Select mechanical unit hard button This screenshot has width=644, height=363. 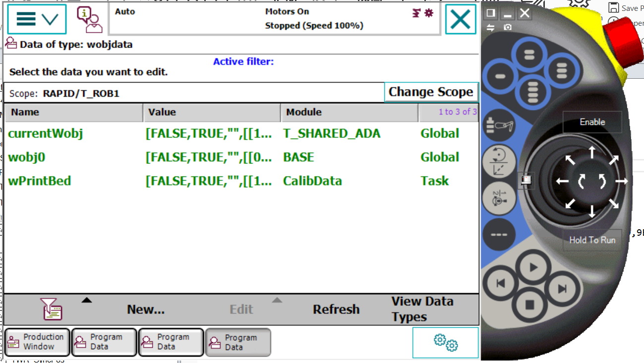pyautogui.click(x=498, y=126)
